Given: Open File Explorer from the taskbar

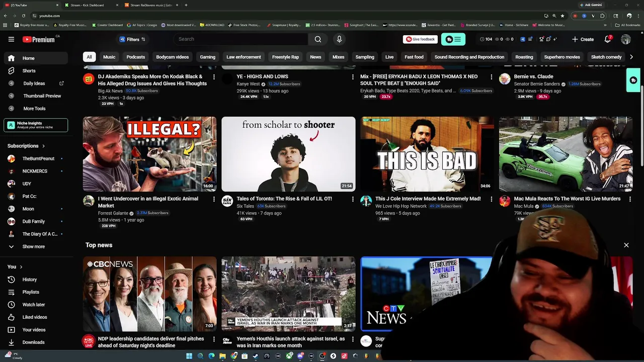Looking at the screenshot, I should tap(222, 356).
